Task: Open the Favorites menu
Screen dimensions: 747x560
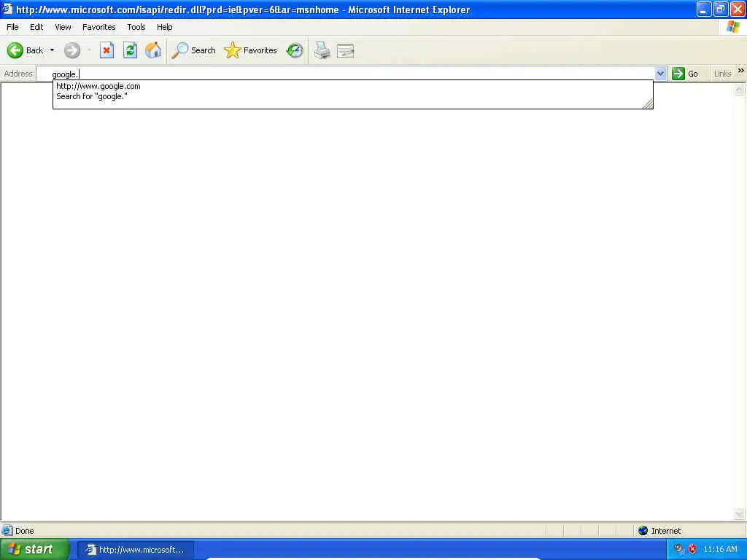Action: coord(99,27)
